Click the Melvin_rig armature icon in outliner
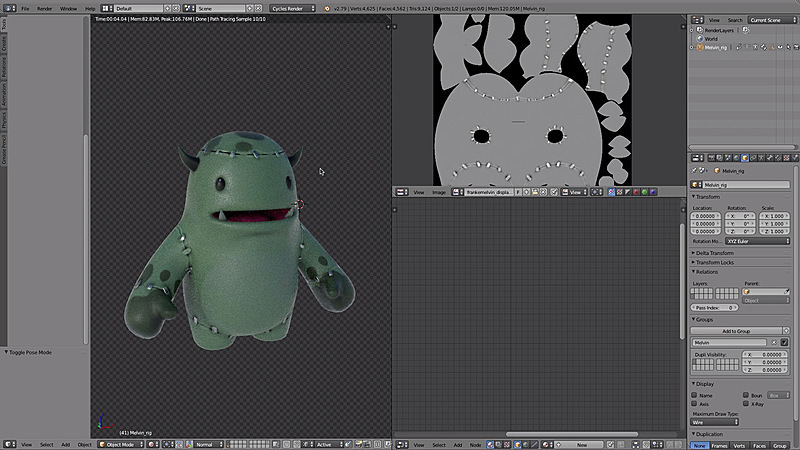The image size is (800, 450). click(700, 47)
